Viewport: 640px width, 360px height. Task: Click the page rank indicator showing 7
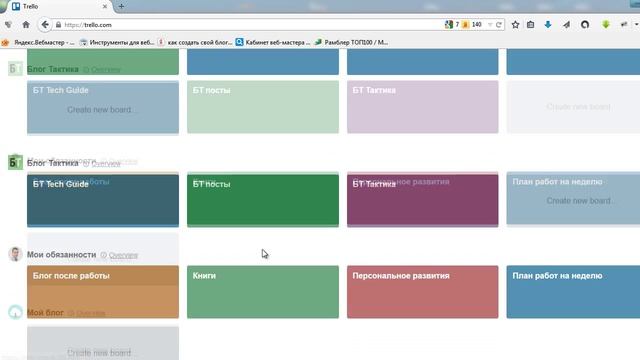click(x=452, y=25)
